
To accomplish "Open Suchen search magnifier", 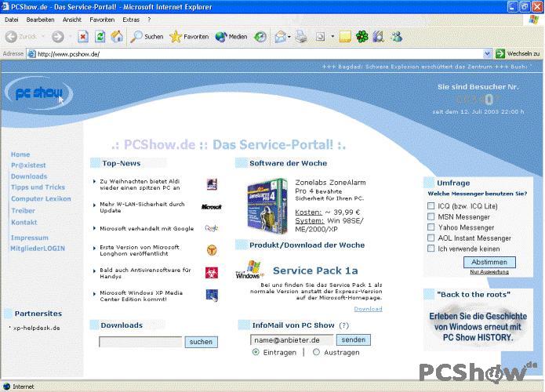I will pyautogui.click(x=147, y=37).
